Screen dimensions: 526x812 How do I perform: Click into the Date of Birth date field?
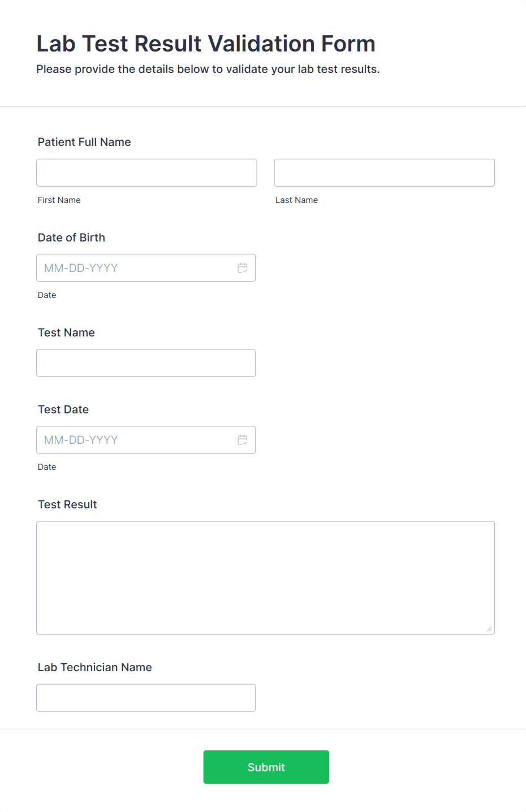[136, 268]
